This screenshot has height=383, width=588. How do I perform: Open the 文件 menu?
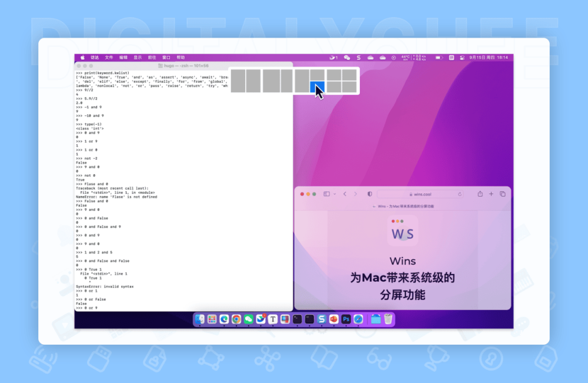click(x=109, y=58)
